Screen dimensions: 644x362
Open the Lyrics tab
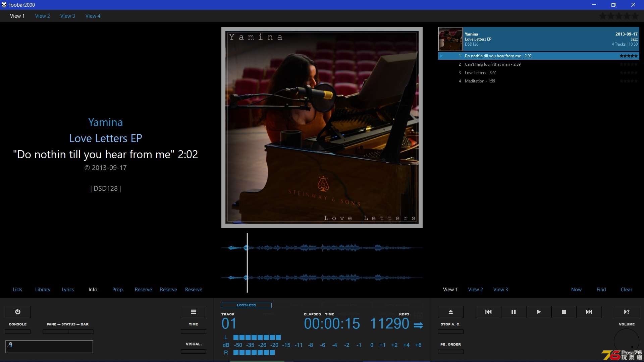[x=68, y=290]
